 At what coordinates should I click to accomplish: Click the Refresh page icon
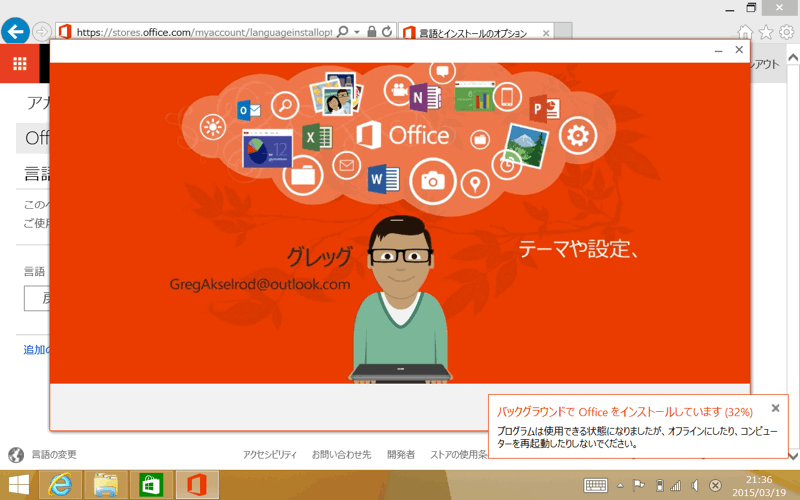[x=387, y=32]
